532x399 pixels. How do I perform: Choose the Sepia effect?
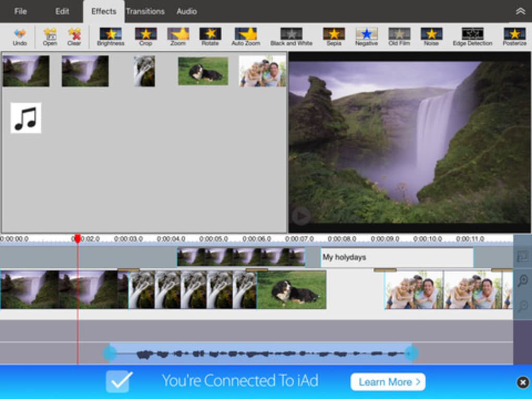[334, 37]
